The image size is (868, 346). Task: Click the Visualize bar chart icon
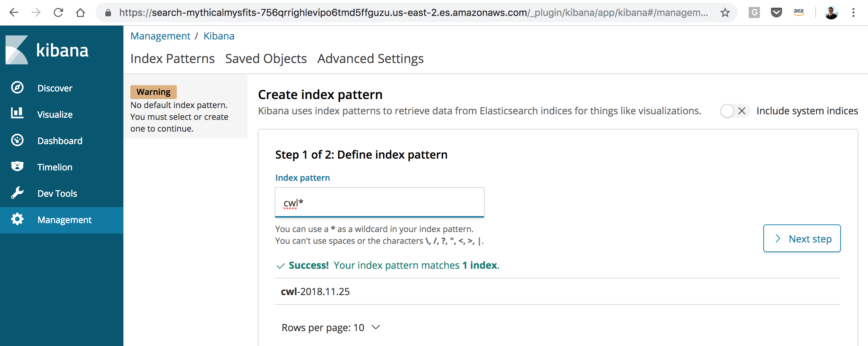[x=17, y=113]
